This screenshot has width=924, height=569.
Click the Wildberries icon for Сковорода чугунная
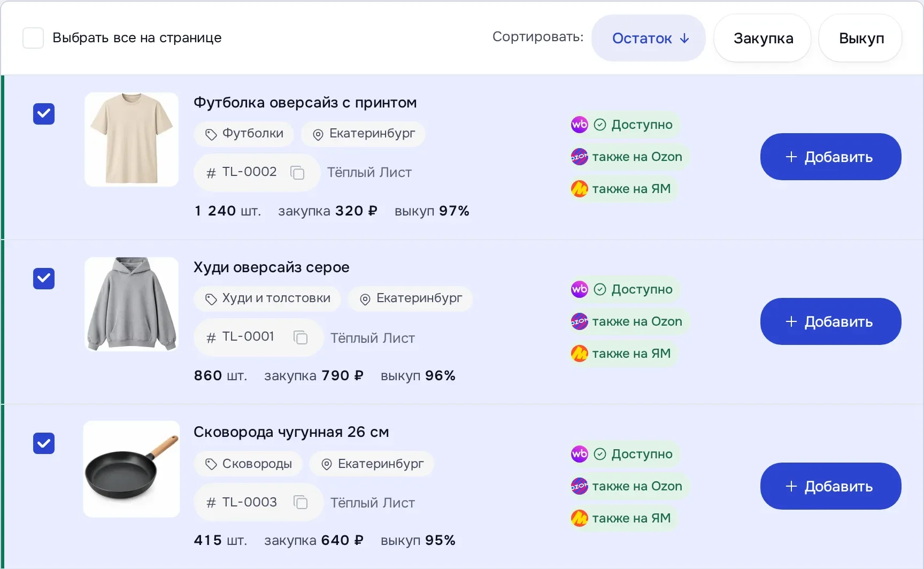(579, 454)
